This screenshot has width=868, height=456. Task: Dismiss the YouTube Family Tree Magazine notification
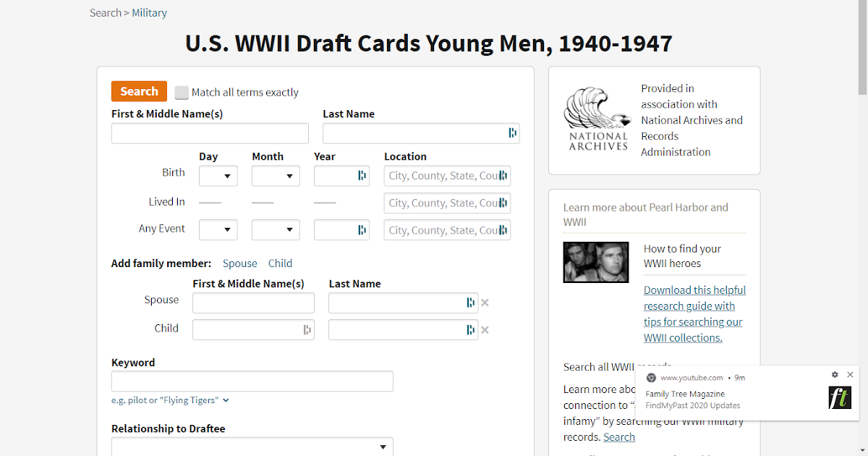coord(850,375)
